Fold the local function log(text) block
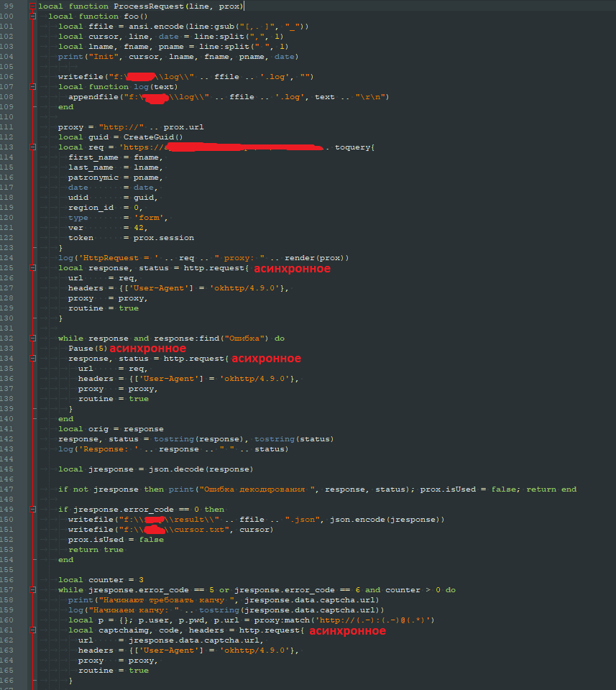 coord(32,86)
